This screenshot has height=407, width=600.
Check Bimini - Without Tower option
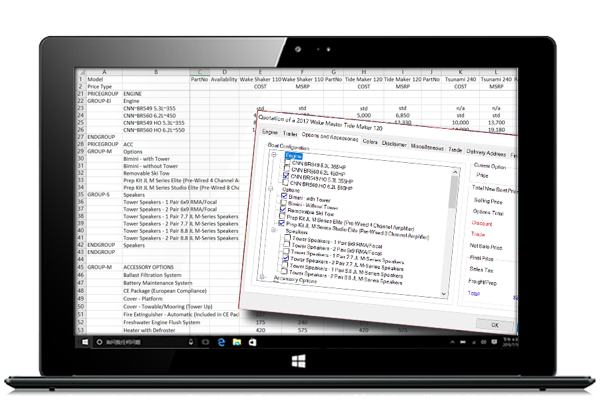tap(284, 202)
